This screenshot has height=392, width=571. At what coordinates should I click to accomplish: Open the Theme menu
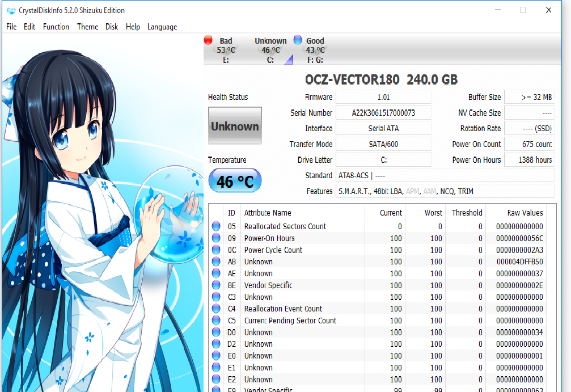coord(87,27)
